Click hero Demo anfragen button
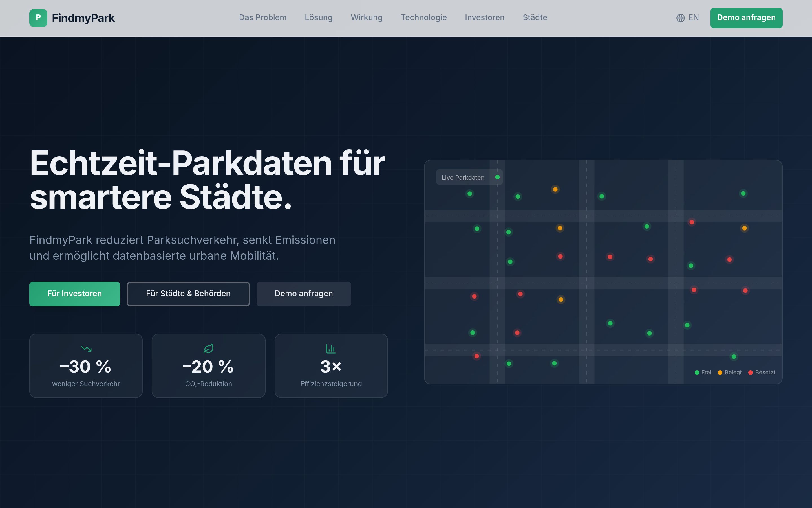Viewport: 812px width, 508px height. tap(304, 294)
